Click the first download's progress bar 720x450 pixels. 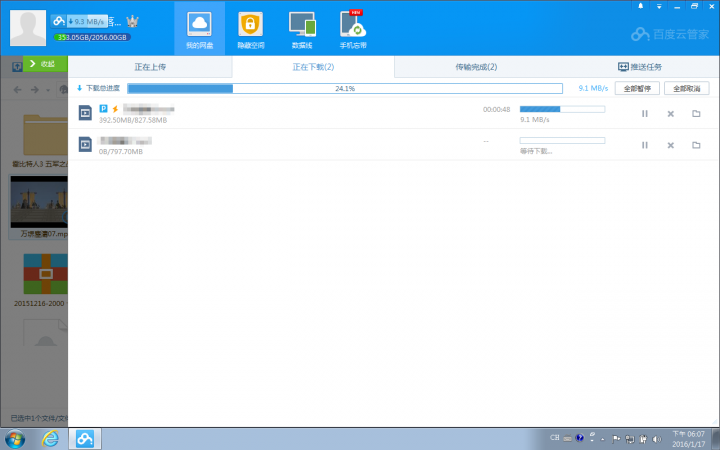562,109
